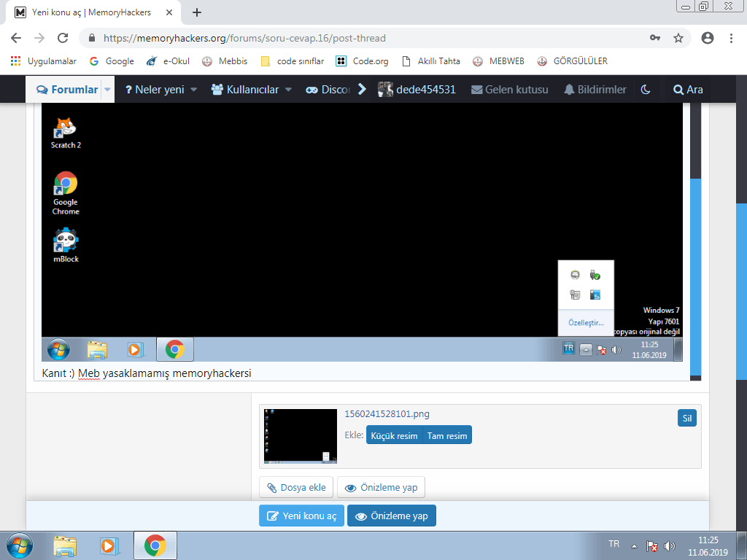Open attached image thumbnail 1560241528101.png

tap(300, 436)
